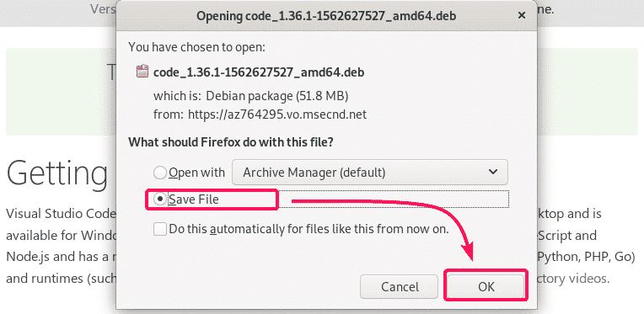Click the dialog title bar text
644x314 pixels.
[326, 16]
